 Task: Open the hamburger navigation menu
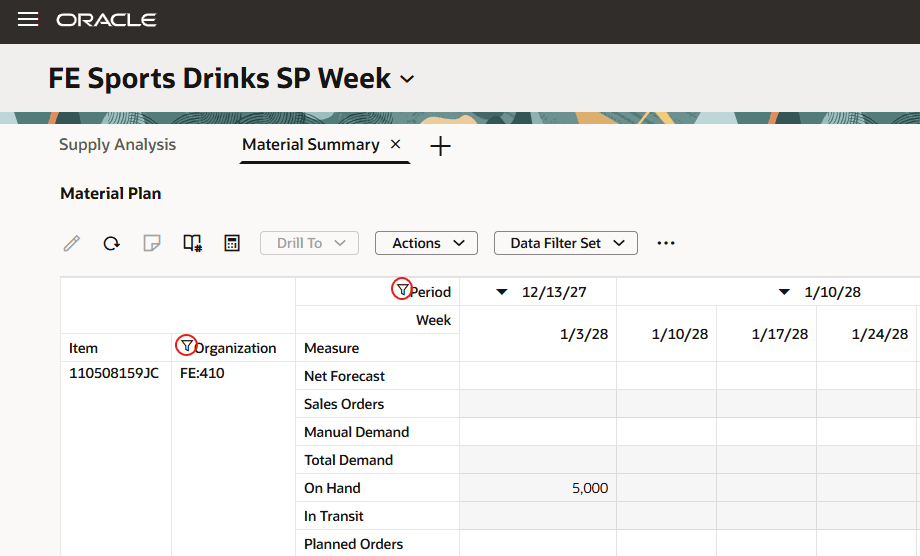pyautogui.click(x=28, y=19)
